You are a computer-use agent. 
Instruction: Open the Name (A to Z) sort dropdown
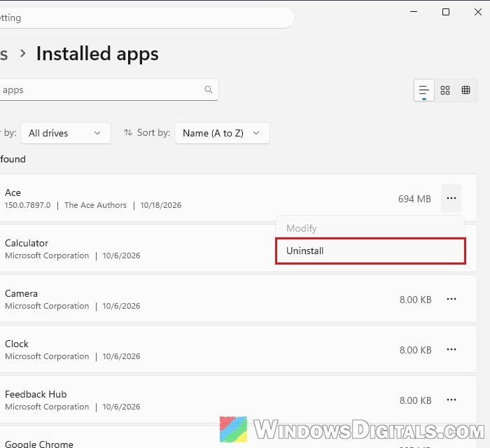coord(222,133)
